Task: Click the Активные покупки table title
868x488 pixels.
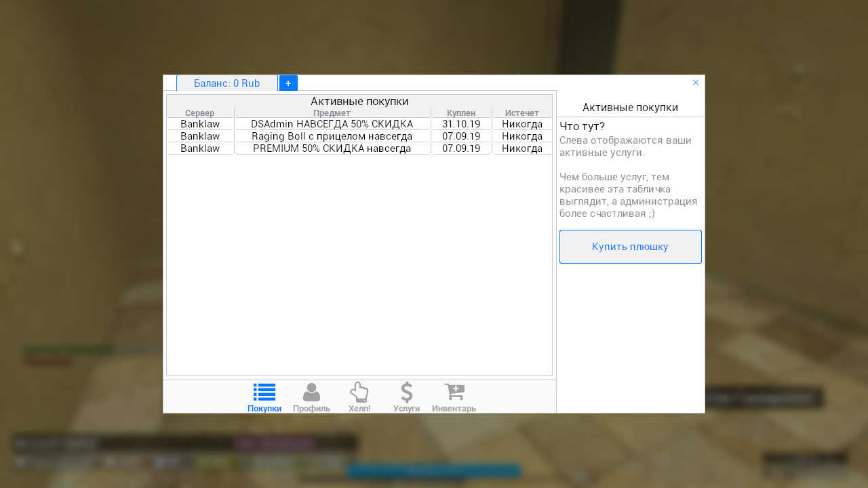Action: pos(359,102)
